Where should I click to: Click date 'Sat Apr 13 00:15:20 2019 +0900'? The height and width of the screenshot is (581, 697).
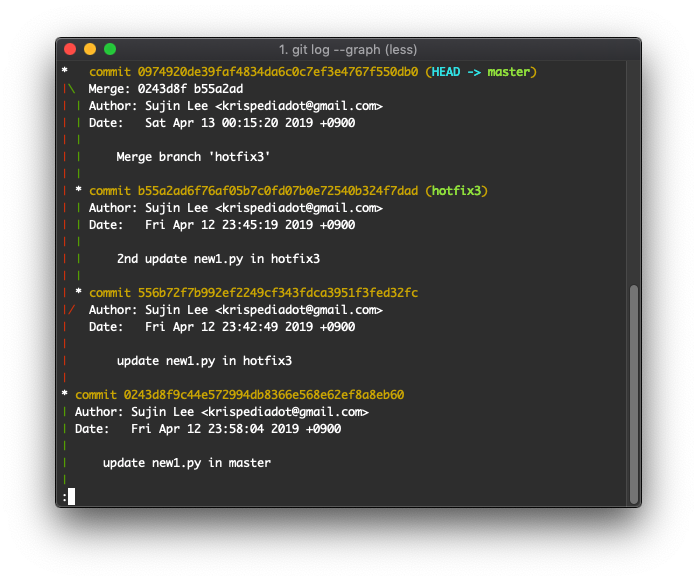(x=250, y=123)
